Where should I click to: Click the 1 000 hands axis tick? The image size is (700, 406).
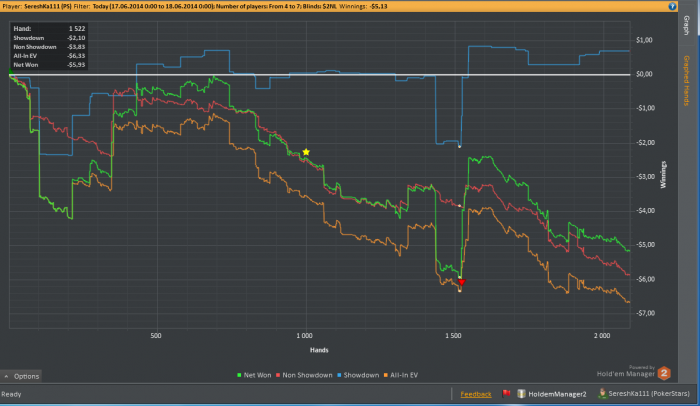point(304,335)
